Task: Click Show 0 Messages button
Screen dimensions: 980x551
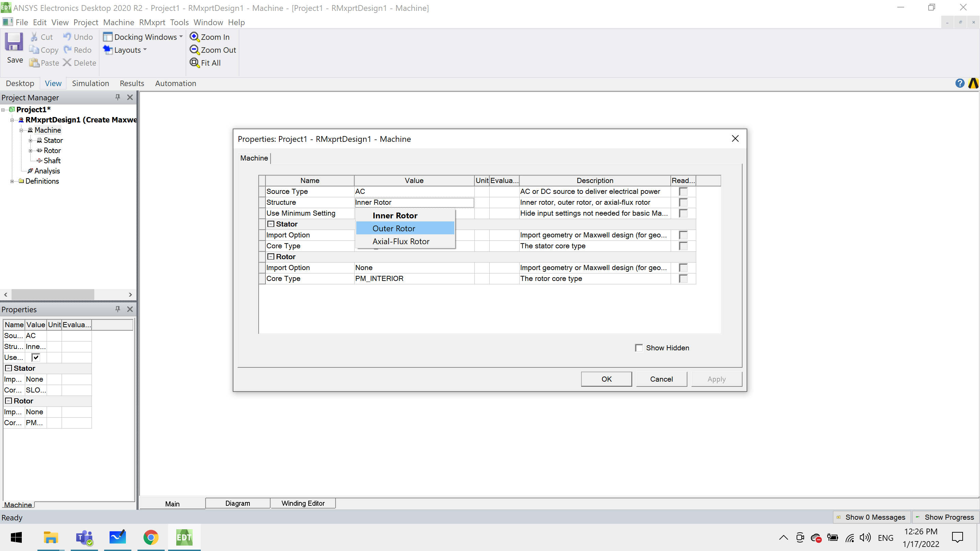Action: tap(871, 517)
